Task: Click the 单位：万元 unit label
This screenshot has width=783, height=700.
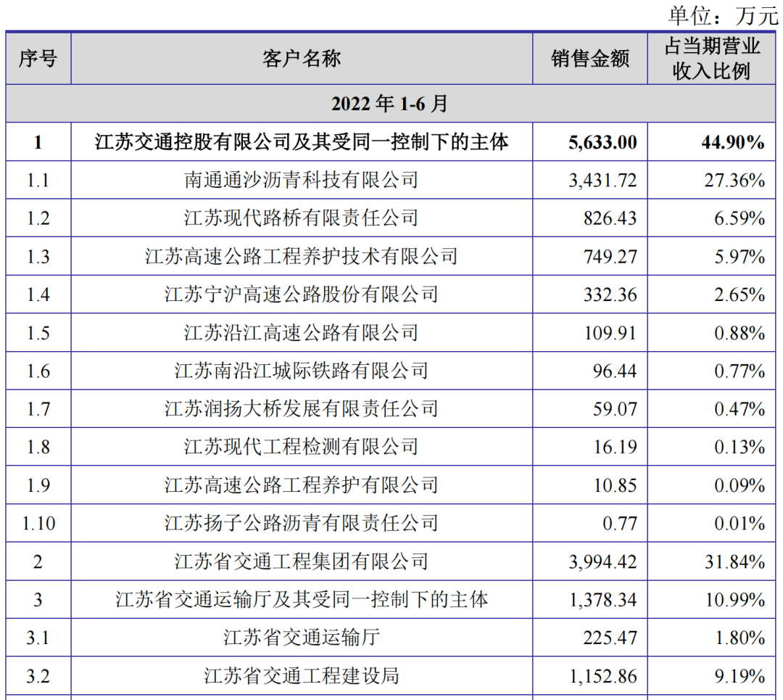Action: (x=723, y=15)
